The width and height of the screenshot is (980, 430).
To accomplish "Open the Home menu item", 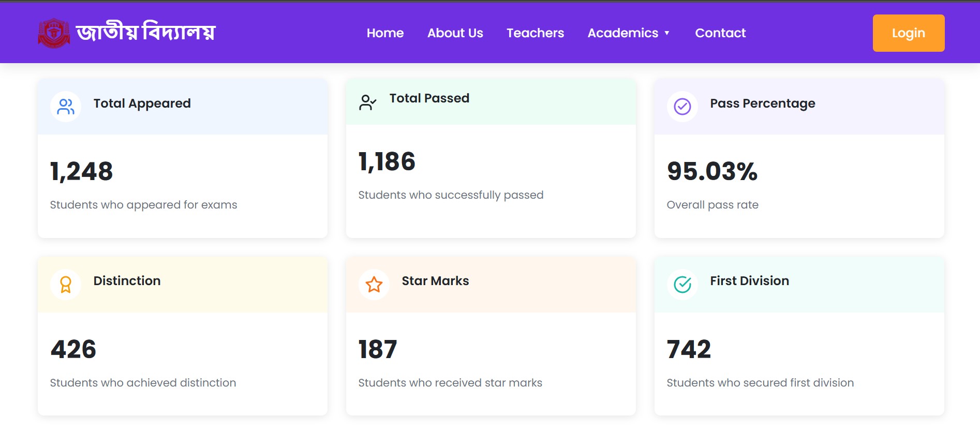I will [x=385, y=33].
